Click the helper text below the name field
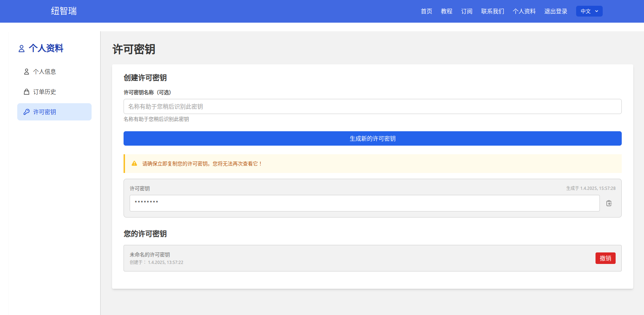The height and width of the screenshot is (315, 644). tap(156, 119)
